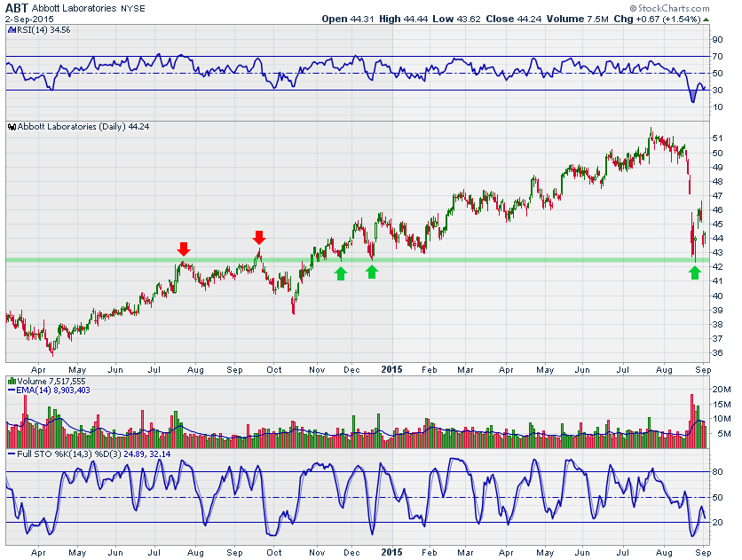
Task: Click the Mar label under the price panel
Action: (x=465, y=370)
